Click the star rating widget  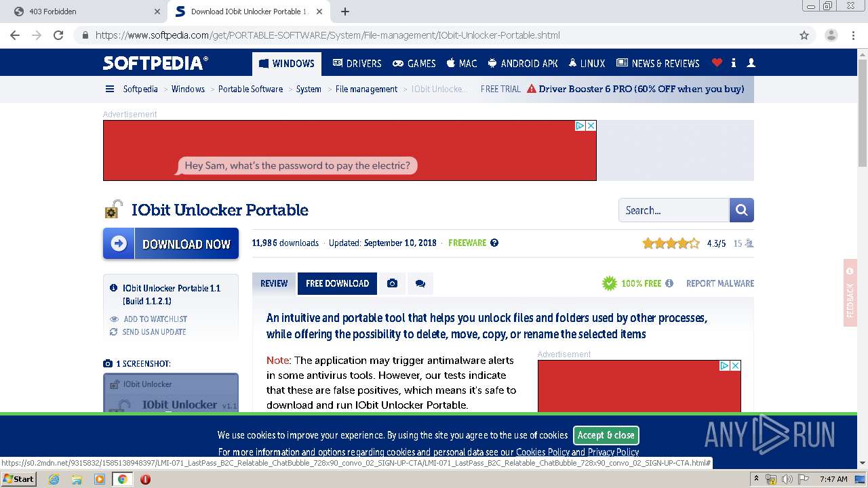coord(671,243)
